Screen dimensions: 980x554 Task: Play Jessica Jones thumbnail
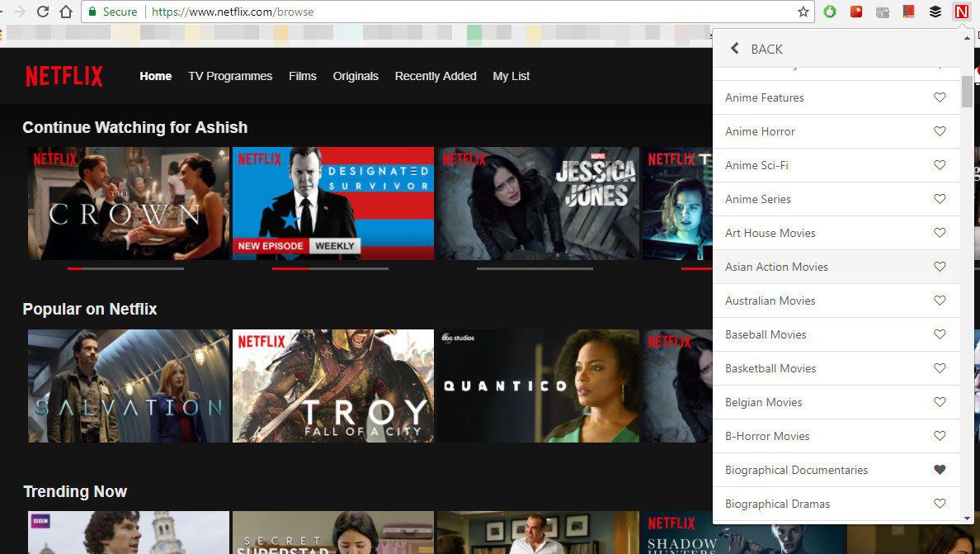click(538, 203)
